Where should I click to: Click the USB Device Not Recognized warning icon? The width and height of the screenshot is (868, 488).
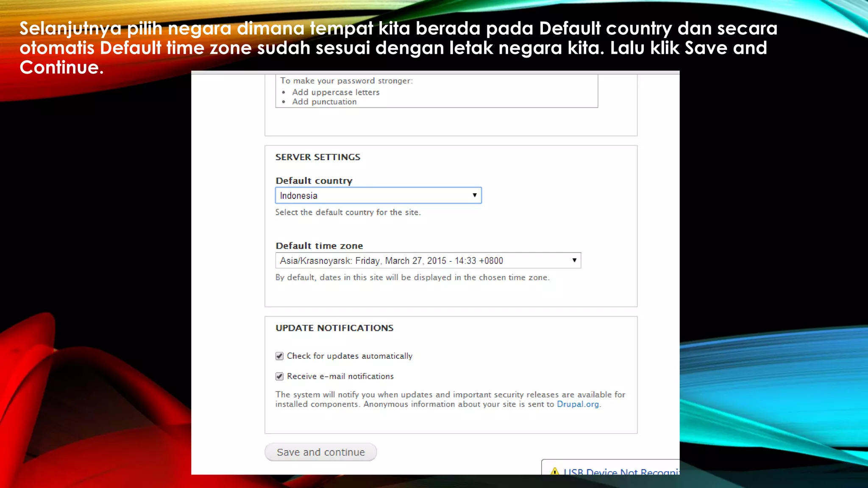click(554, 471)
